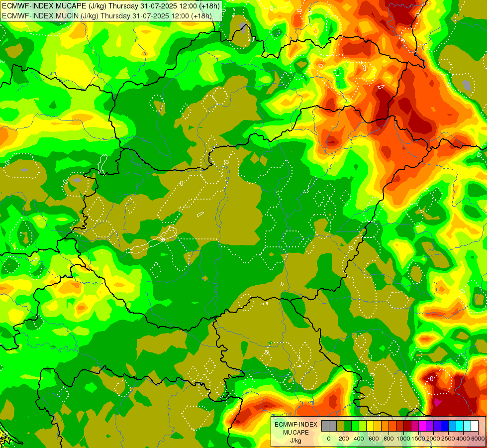487x448 pixels.
Task: Click the legend label 6000
Action: tap(478, 439)
